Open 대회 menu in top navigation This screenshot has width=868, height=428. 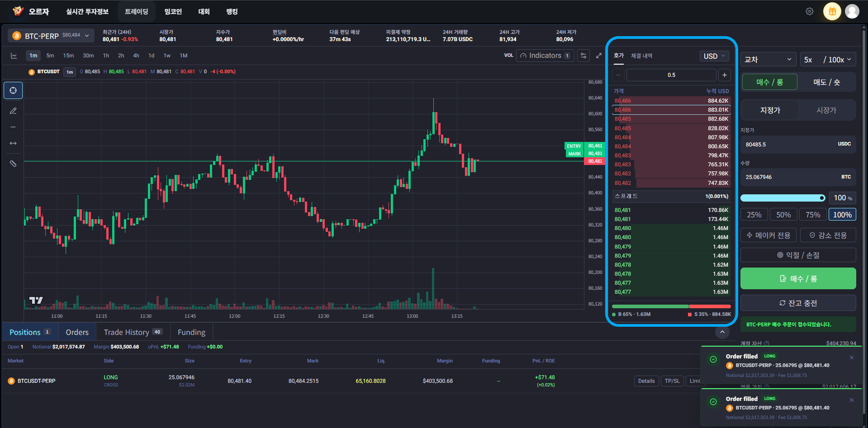click(204, 11)
